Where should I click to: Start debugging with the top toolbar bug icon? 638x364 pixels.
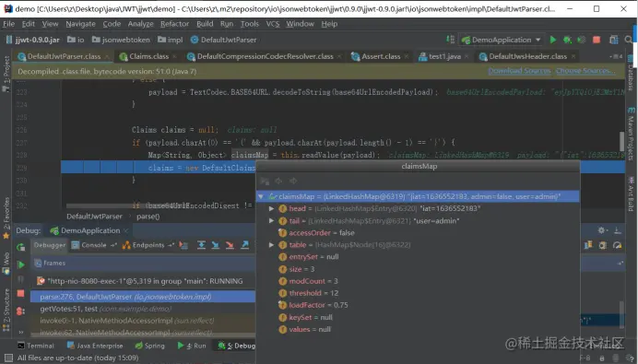click(567, 40)
